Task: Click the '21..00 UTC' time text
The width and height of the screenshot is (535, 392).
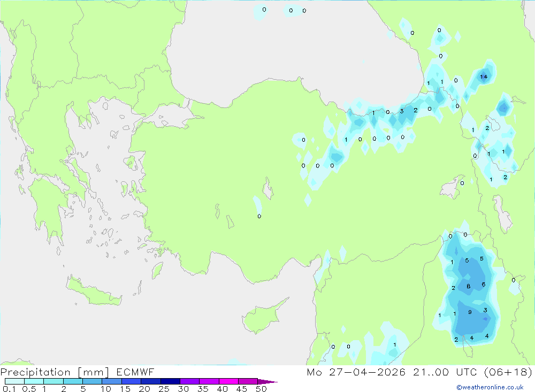Action: pos(445,372)
